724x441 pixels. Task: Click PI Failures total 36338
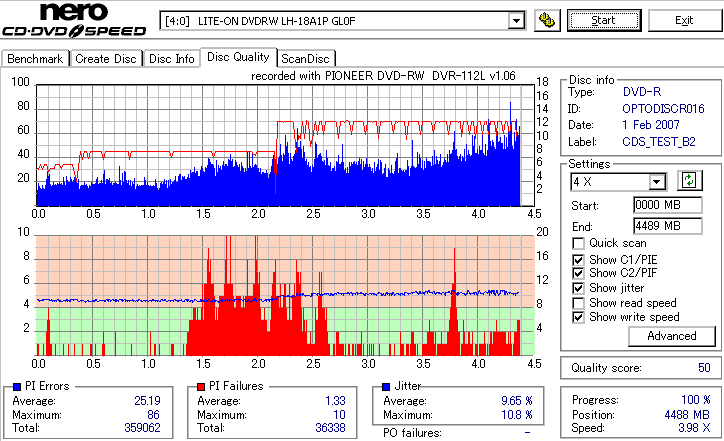click(330, 428)
